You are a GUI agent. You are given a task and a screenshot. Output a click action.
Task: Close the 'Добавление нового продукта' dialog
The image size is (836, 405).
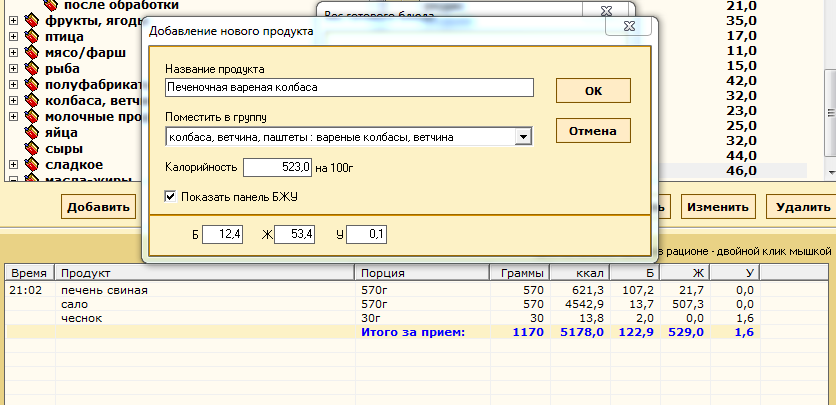pos(629,26)
